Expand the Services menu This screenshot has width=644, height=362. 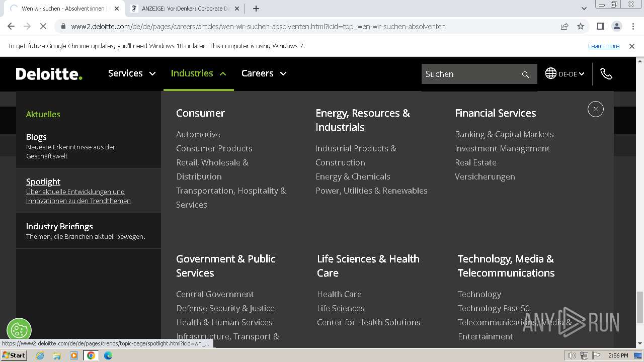tap(132, 73)
